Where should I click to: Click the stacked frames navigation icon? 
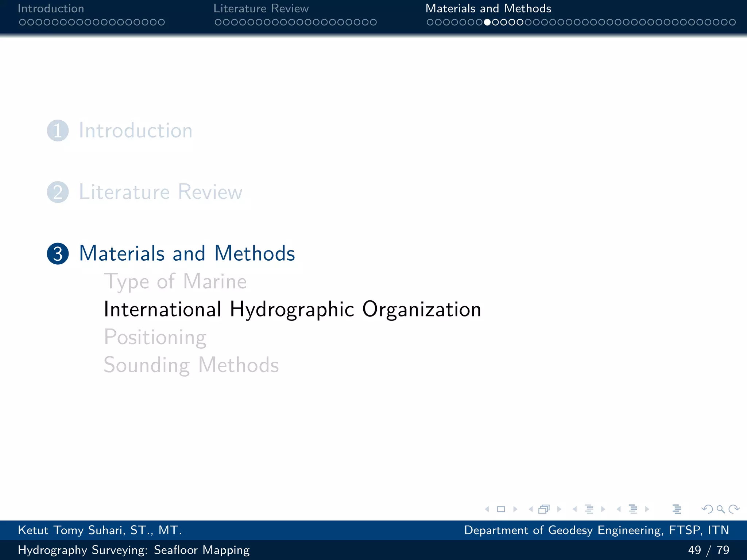click(x=544, y=509)
